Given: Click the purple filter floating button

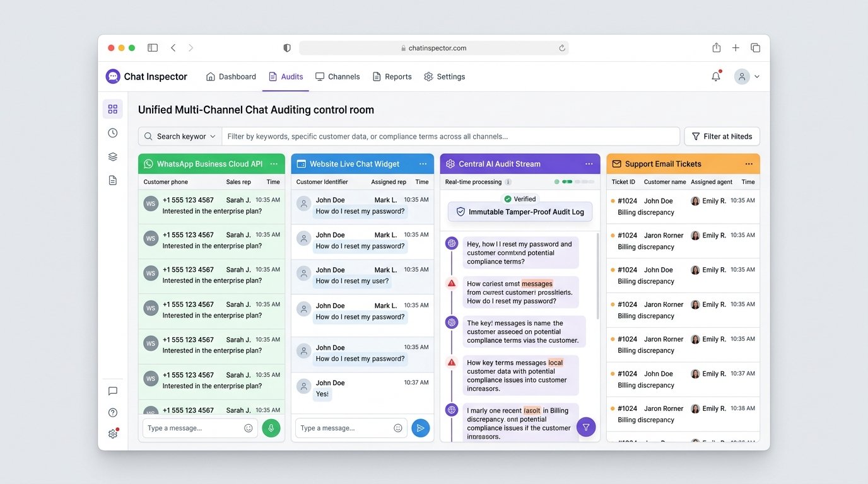Looking at the screenshot, I should coord(586,427).
